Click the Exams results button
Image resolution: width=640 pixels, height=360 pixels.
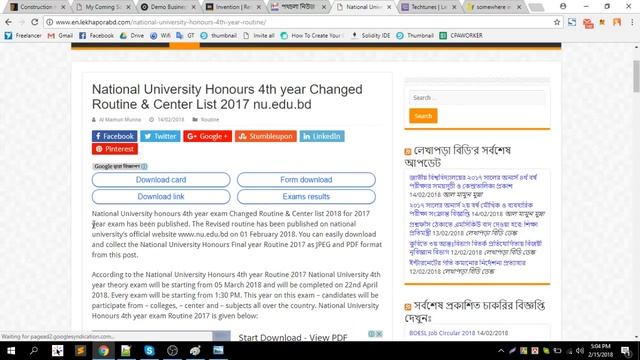306,196
